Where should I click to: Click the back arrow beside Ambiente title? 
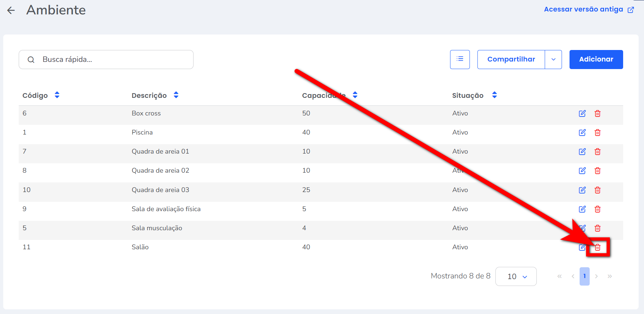point(11,10)
